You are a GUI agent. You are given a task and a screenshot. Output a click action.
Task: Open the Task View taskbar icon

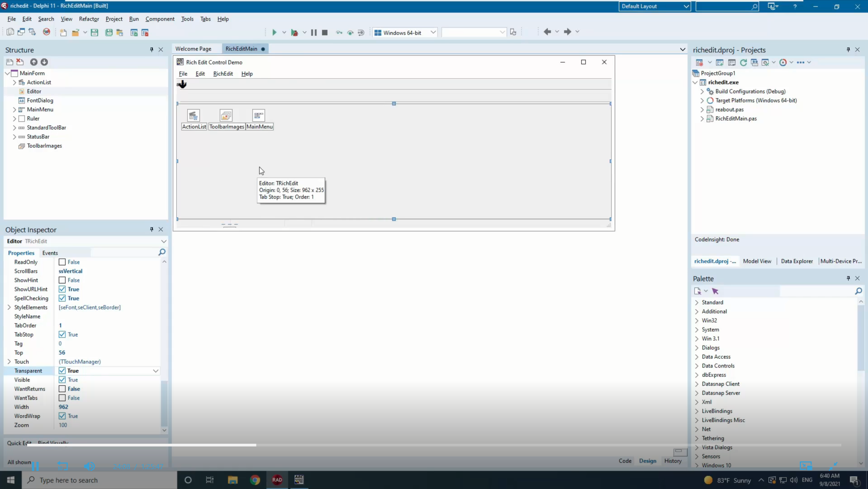point(209,480)
